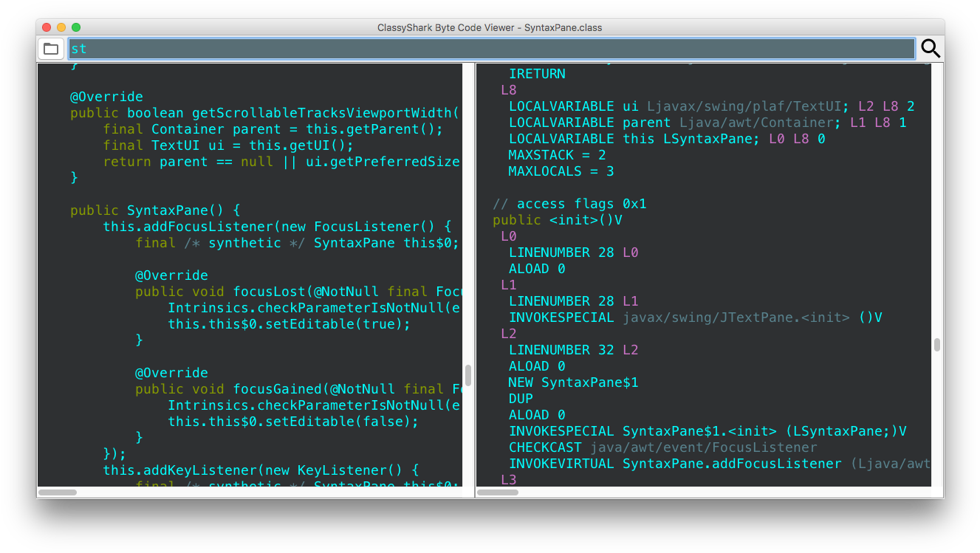Image resolution: width=980 pixels, height=553 pixels.
Task: Click 'INVOKESPECIAL javax/swing/JTextPane.<init>' line
Action: [x=696, y=317]
